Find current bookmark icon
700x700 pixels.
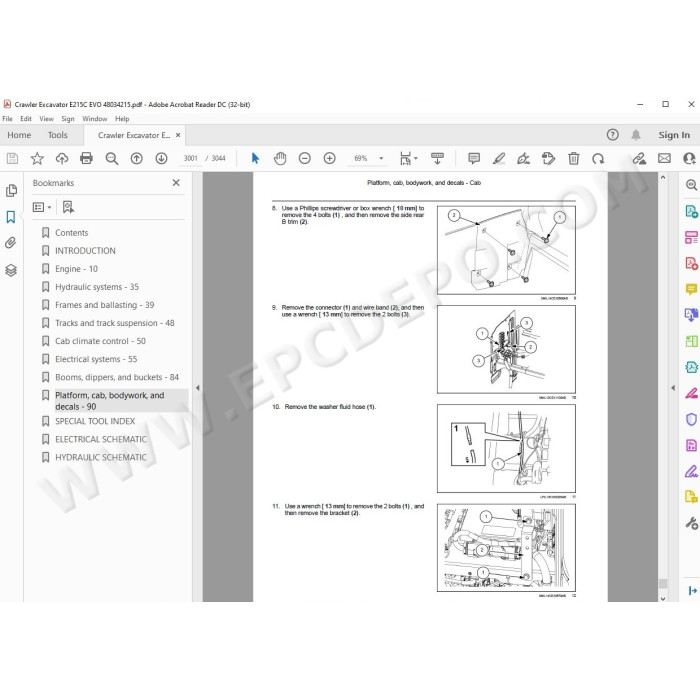(68, 207)
